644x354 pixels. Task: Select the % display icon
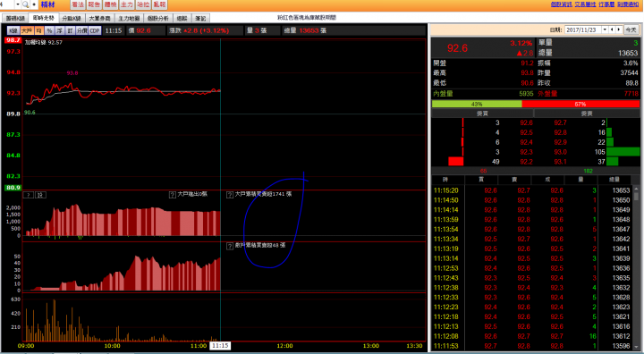(x=49, y=30)
